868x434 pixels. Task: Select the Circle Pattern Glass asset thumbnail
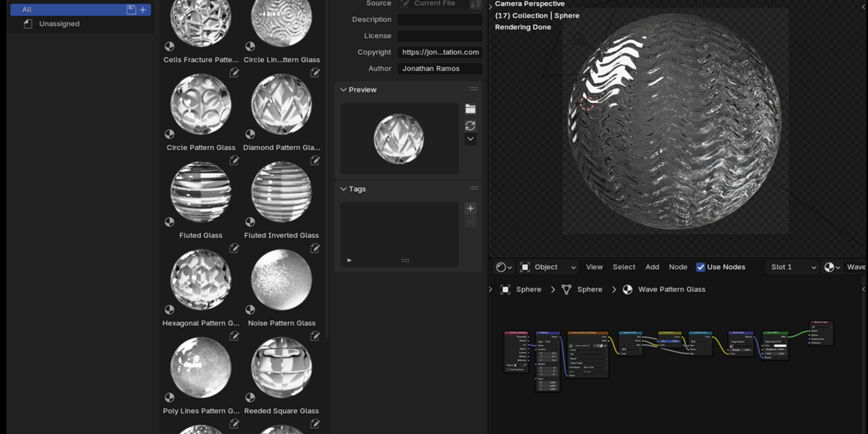pos(201,105)
